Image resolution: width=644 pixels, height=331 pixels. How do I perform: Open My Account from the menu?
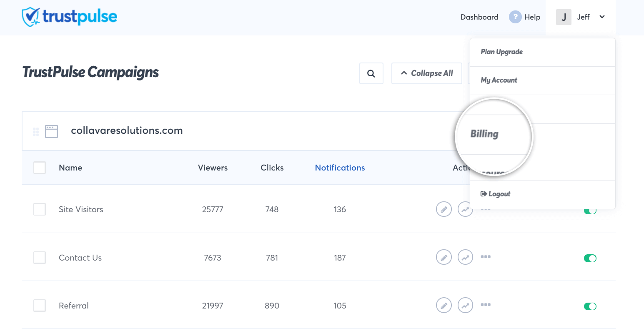543,80
